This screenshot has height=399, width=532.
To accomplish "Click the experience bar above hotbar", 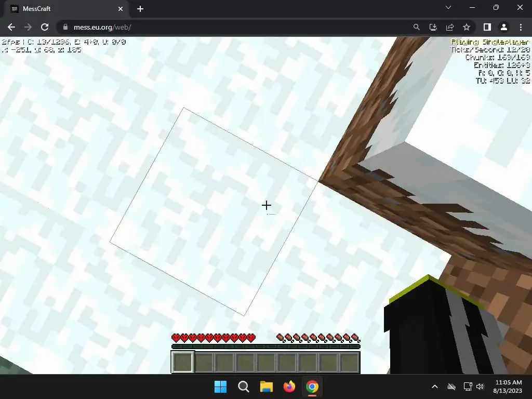I will click(265, 347).
